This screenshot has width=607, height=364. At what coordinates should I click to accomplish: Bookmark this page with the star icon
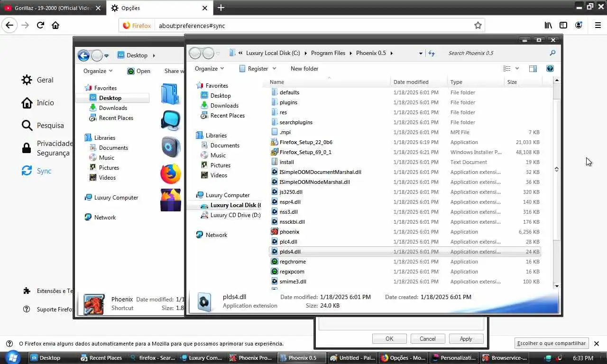[x=478, y=26]
